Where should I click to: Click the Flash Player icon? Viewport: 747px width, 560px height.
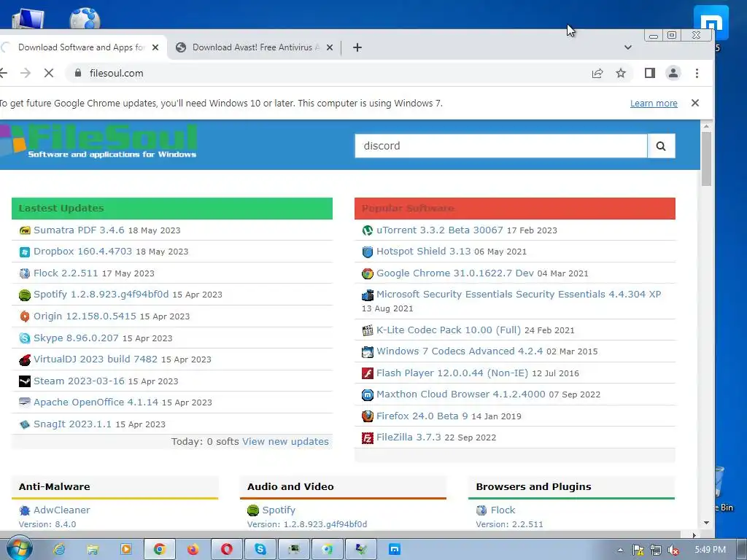[x=368, y=373]
